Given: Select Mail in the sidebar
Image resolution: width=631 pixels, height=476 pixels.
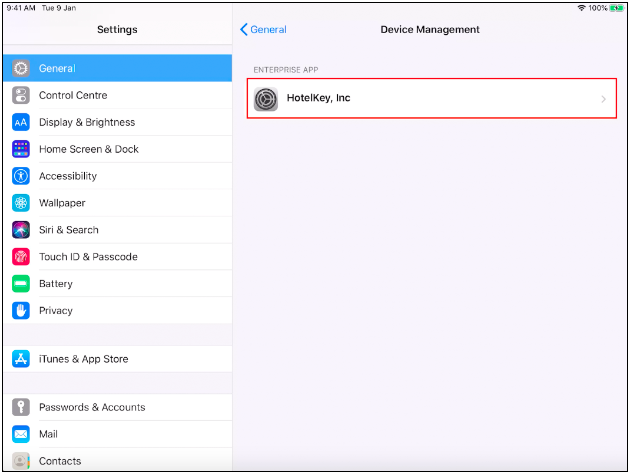Looking at the screenshot, I should tap(48, 434).
